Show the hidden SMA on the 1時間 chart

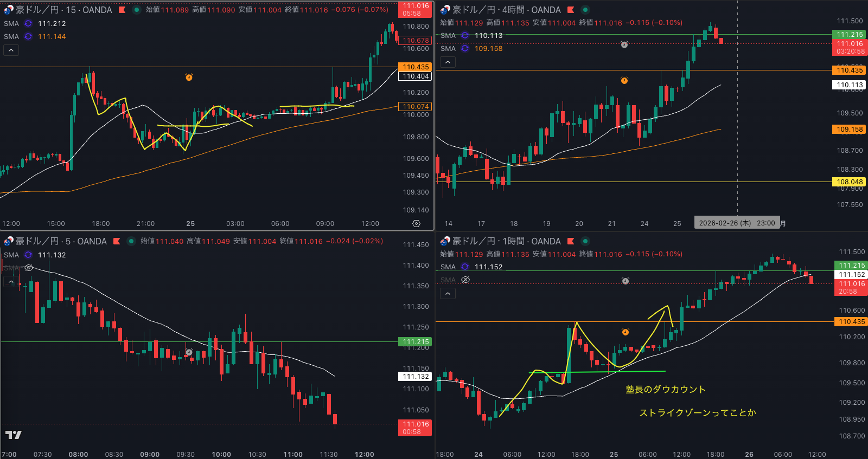tap(465, 280)
